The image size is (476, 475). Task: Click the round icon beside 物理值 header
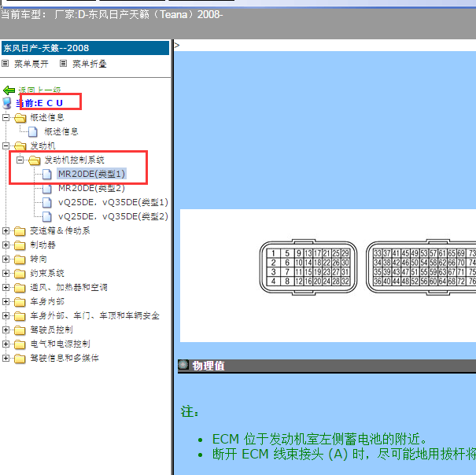183,366
